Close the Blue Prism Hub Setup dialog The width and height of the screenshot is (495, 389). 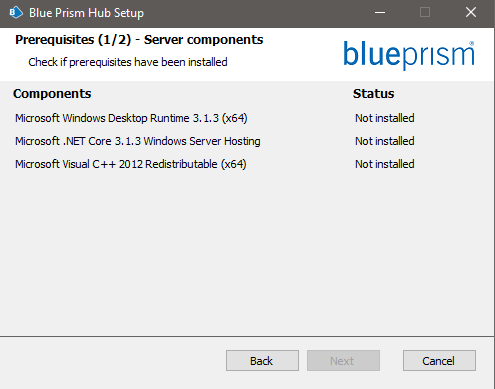(x=471, y=13)
